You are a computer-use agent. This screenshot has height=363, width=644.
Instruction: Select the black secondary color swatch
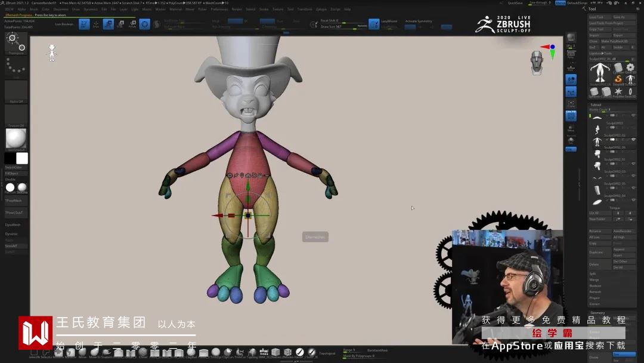pyautogui.click(x=10, y=158)
